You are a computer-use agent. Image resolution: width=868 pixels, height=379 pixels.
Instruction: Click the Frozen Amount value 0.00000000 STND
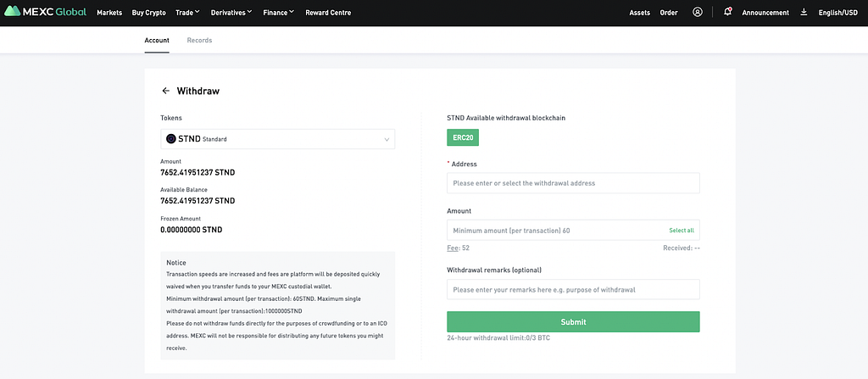[192, 230]
